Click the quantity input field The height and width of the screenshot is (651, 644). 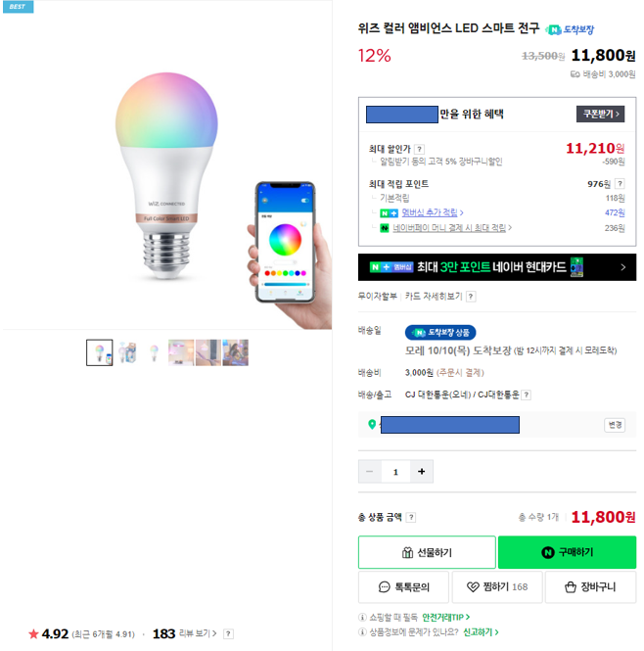click(395, 472)
